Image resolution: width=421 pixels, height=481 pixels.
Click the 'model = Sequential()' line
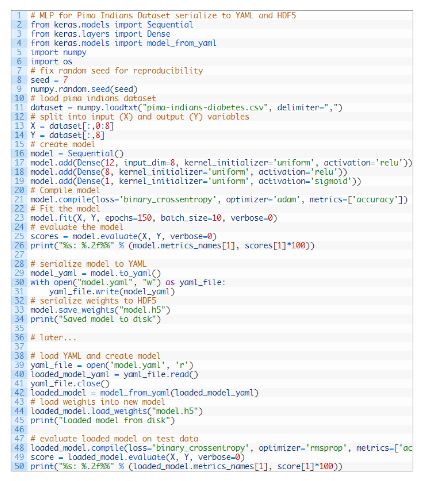click(77, 153)
